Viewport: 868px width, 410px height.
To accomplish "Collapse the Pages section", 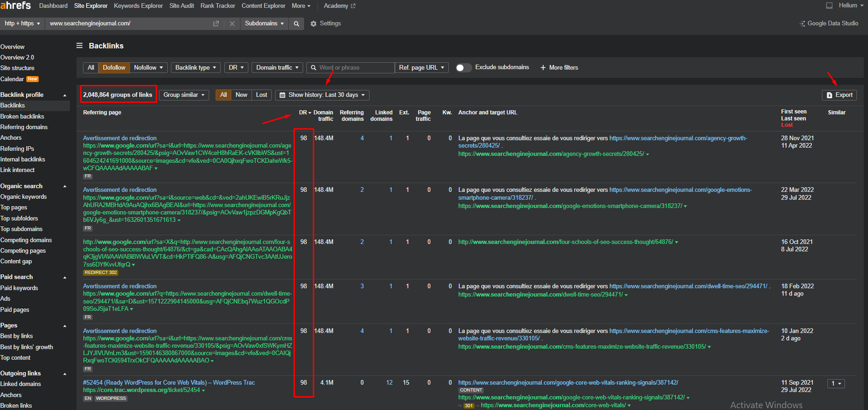I will (x=65, y=326).
